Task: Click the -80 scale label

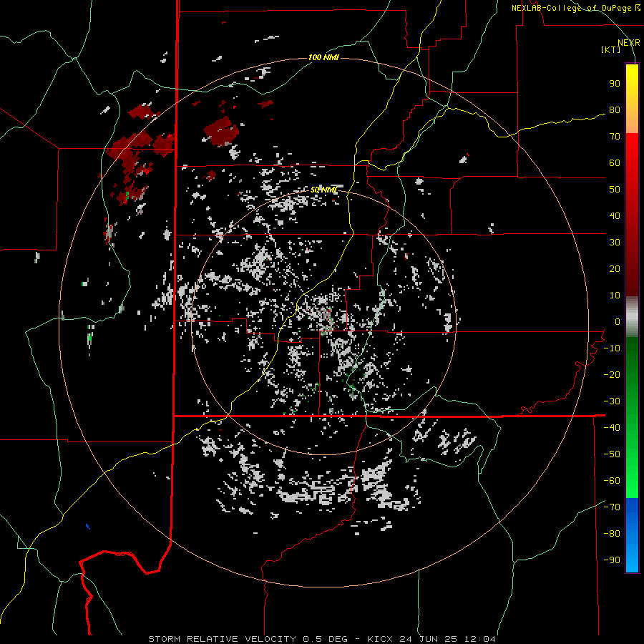Action: coord(612,534)
